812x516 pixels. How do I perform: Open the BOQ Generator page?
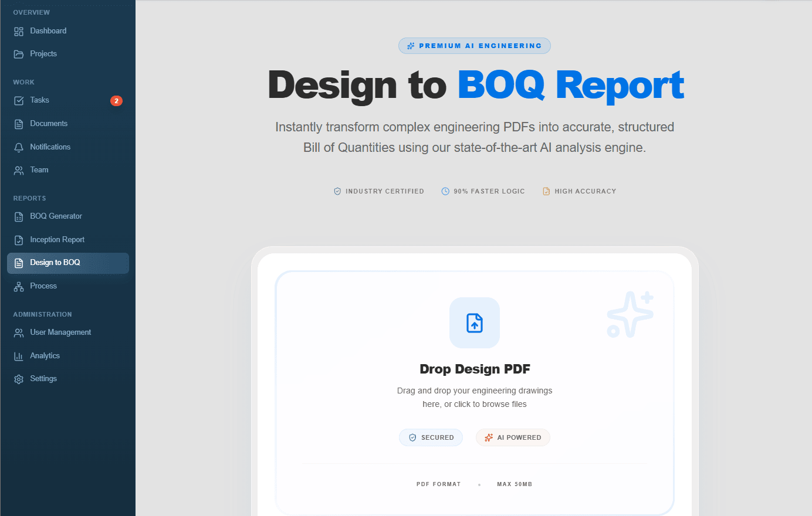click(x=56, y=216)
